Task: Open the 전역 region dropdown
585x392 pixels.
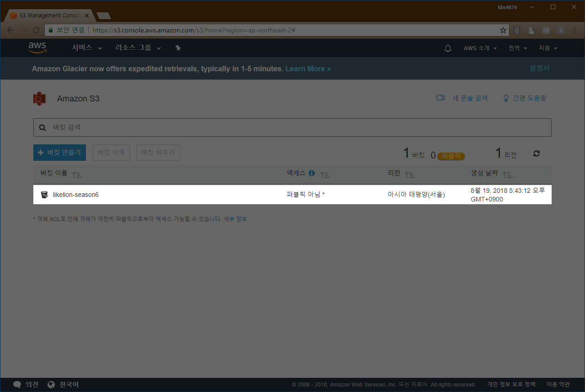Action: click(x=518, y=48)
